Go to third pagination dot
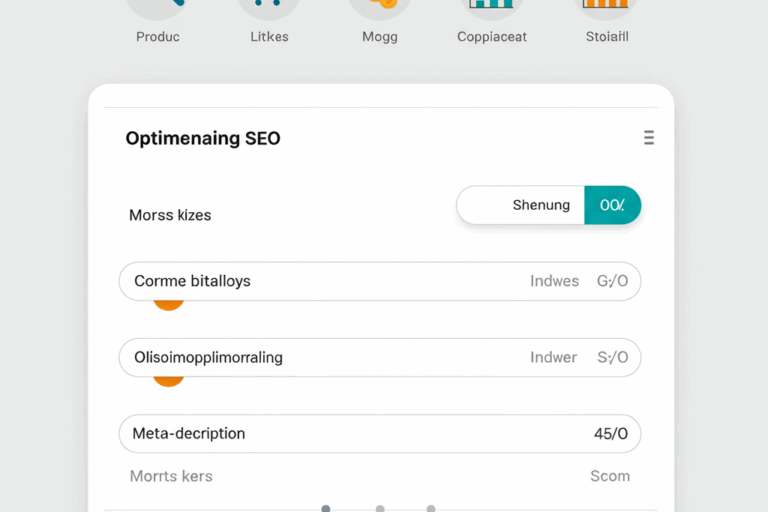Screen dimensions: 768x512 coord(431,508)
